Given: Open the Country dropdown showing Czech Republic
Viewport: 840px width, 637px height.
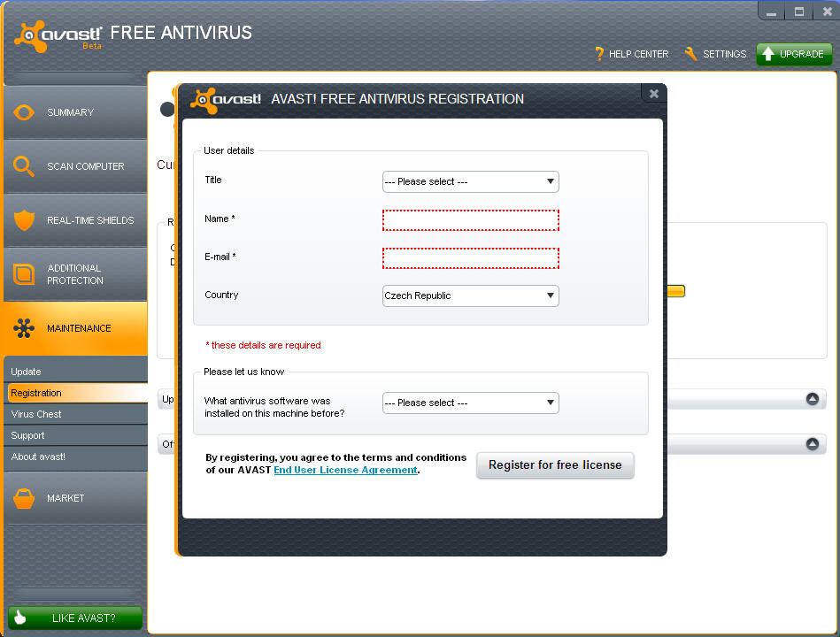Looking at the screenshot, I should pyautogui.click(x=470, y=295).
